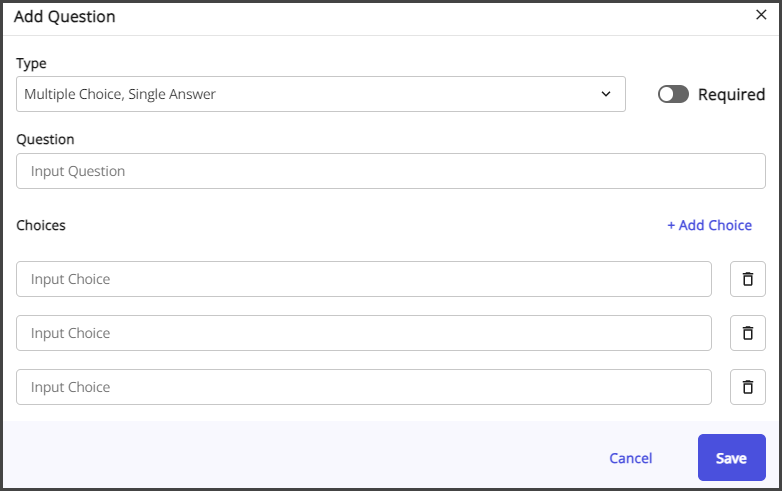The width and height of the screenshot is (782, 491).
Task: Delete the second choice with trash icon
Action: 748,333
